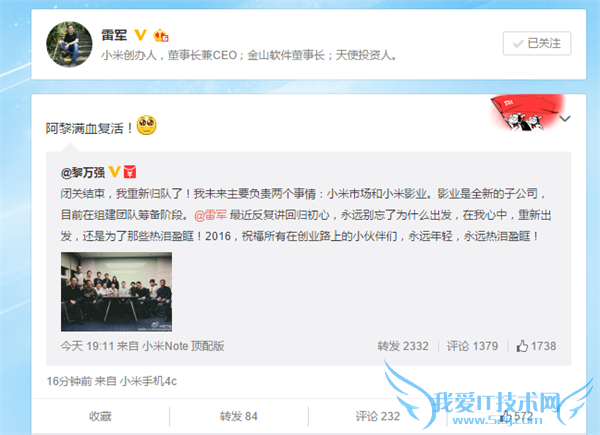Open the 收藏 favorites tab

click(x=100, y=416)
